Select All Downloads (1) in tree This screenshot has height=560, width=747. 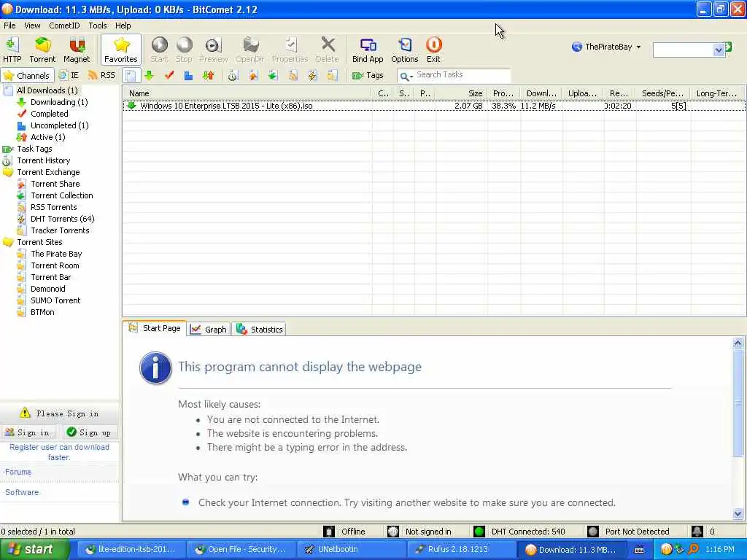[47, 90]
